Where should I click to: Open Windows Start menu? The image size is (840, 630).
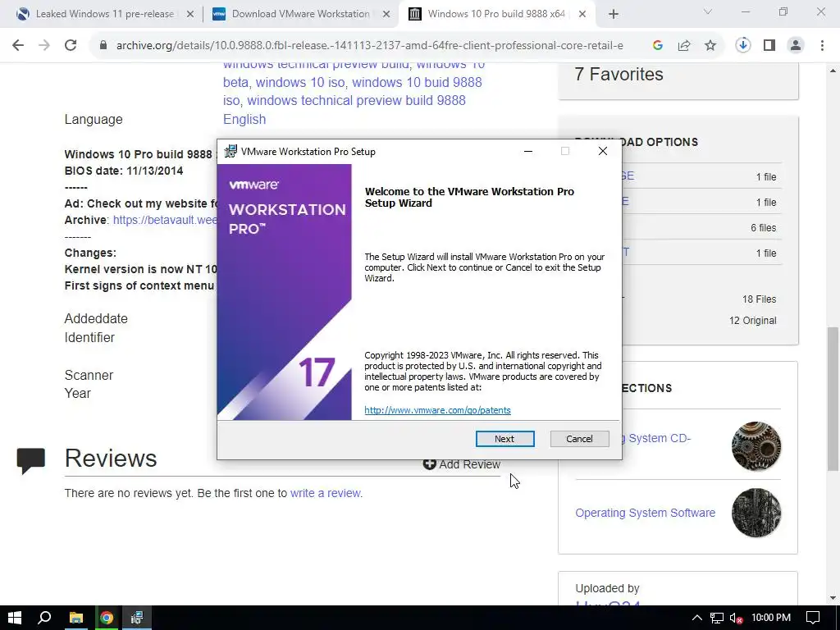15,618
